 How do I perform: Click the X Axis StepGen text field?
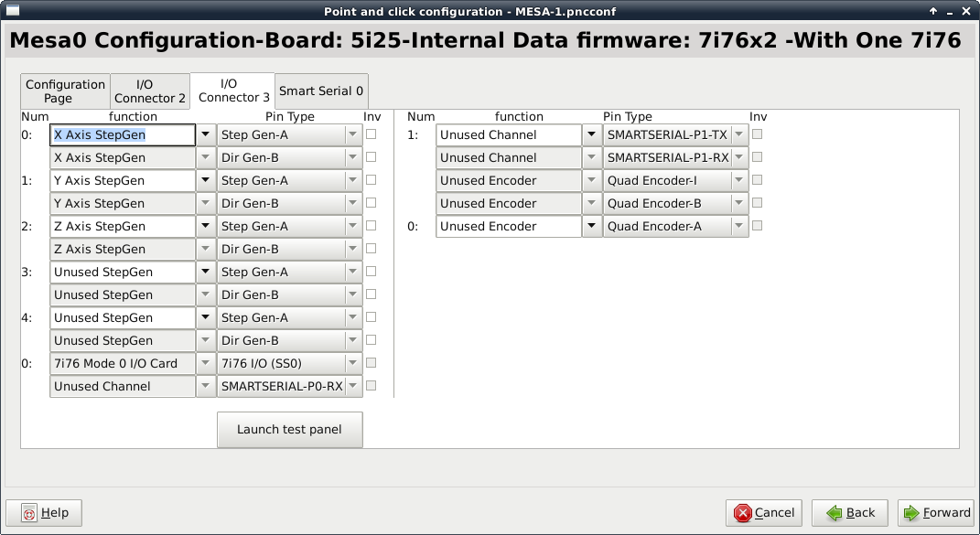coord(122,134)
